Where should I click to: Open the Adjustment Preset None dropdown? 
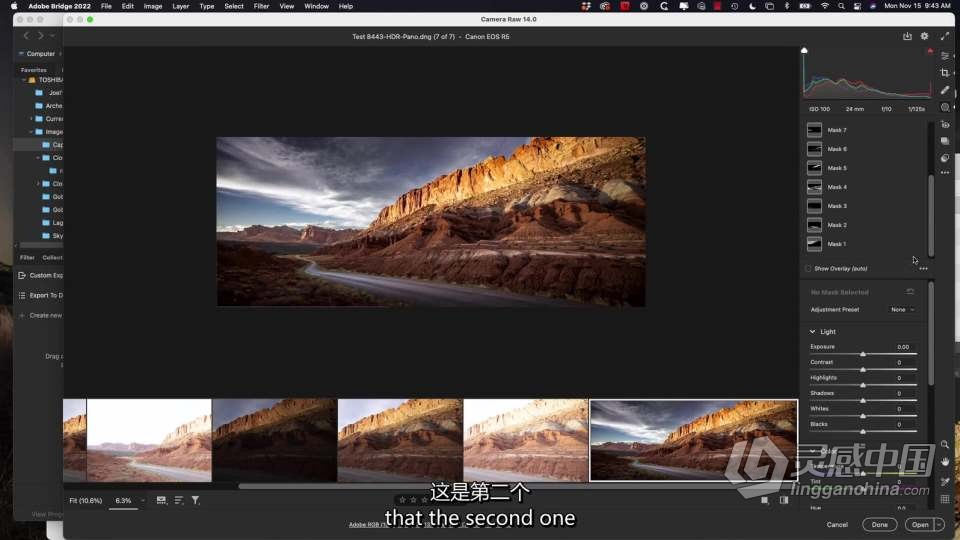[x=902, y=310]
